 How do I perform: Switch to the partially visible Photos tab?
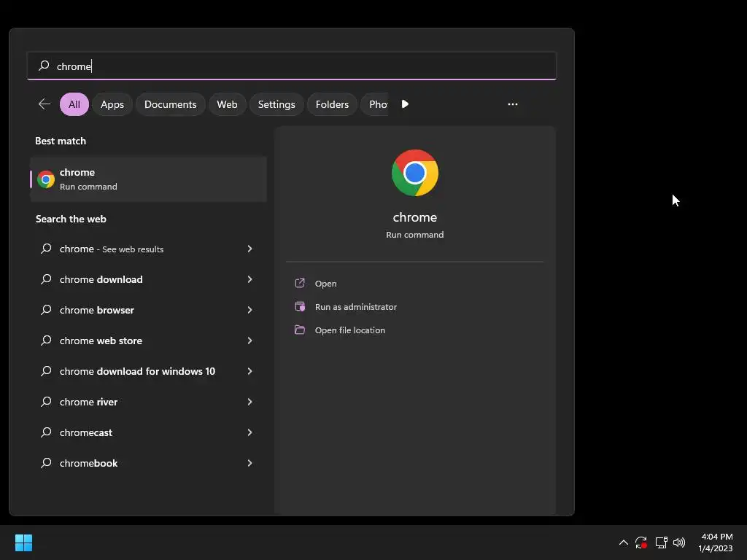coord(376,104)
